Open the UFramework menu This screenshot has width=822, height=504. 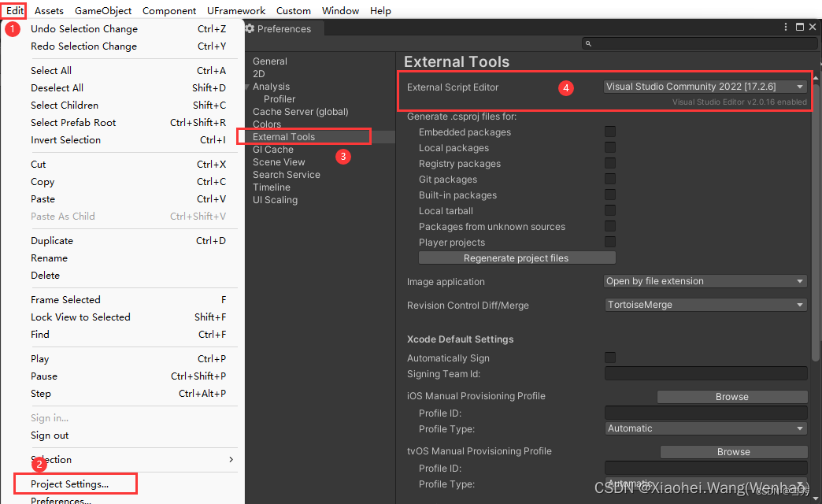[236, 10]
